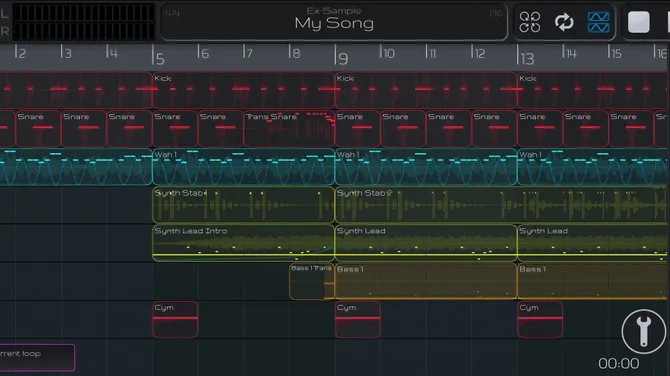This screenshot has height=376, width=670.
Task: Select the Wah 1 clip at bar 9
Action: click(426, 167)
